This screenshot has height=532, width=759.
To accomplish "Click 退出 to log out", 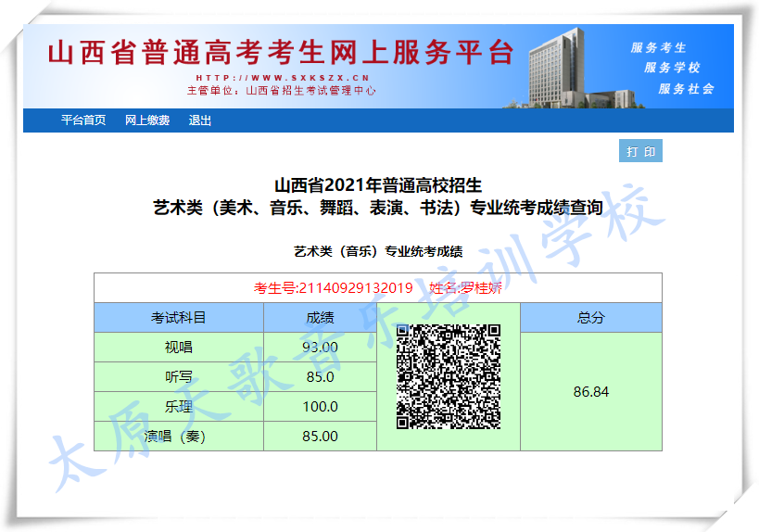I will (x=200, y=120).
